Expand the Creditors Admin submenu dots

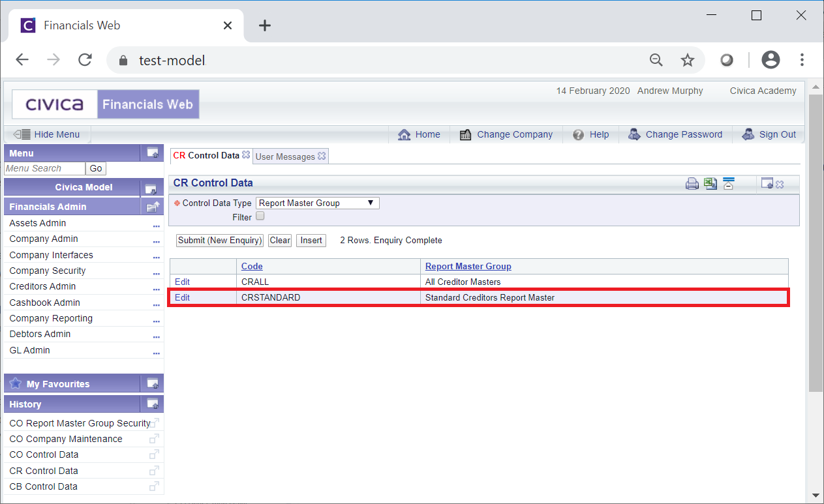point(156,289)
